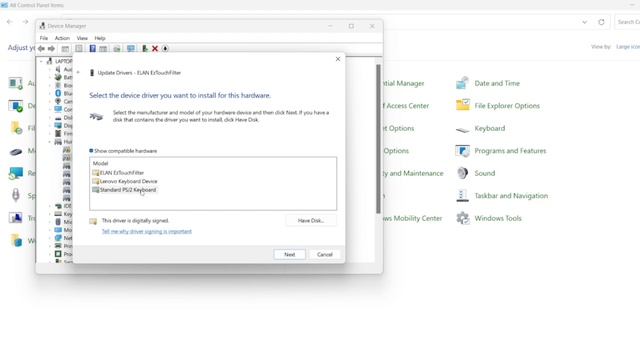
Task: Click the Ease of Access Center label
Action: (x=405, y=106)
